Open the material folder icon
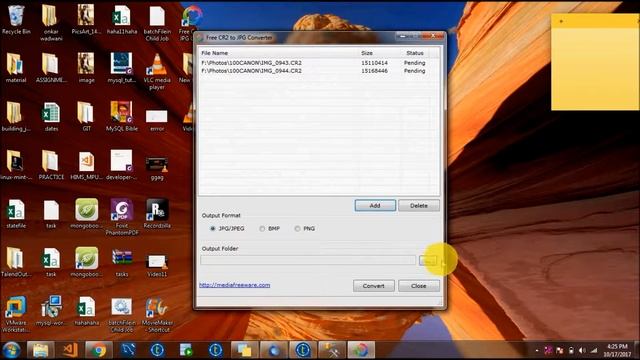Screen dimensions: 640x360 pos(16,68)
